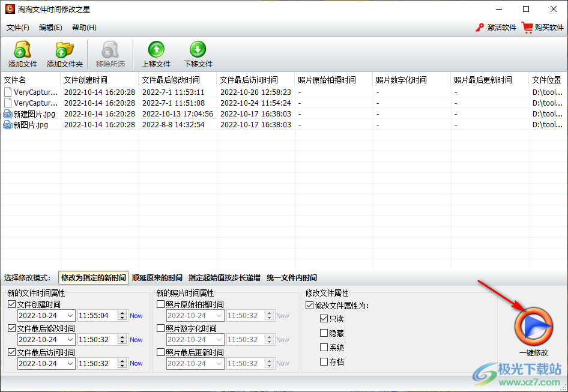This screenshot has width=568, height=392.
Task: Click the 照片数字化时间 column header
Action: [x=412, y=80]
